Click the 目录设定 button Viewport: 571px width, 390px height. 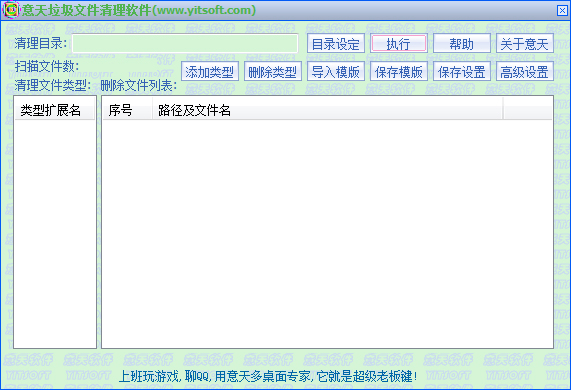click(x=335, y=43)
